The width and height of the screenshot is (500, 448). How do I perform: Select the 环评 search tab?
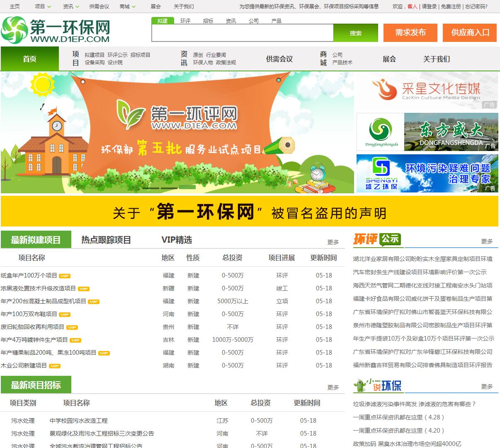tap(185, 21)
